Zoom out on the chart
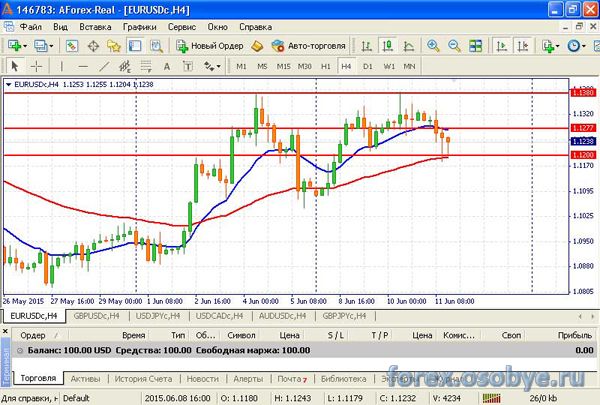This screenshot has height=405, width=600. pos(454,46)
